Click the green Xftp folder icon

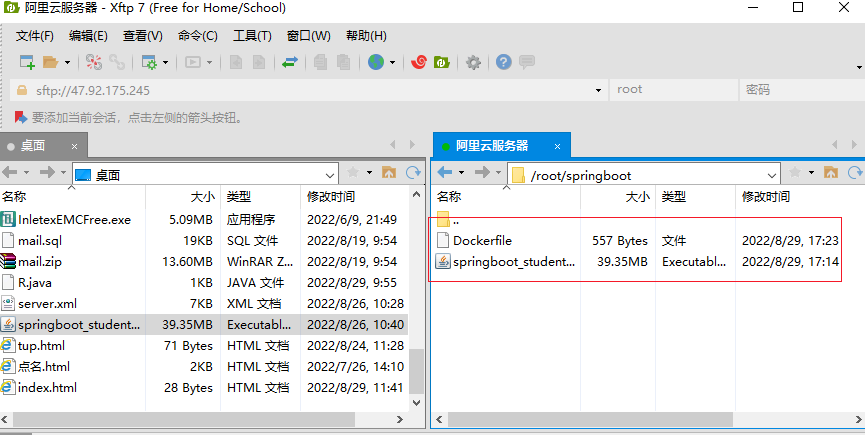point(442,62)
